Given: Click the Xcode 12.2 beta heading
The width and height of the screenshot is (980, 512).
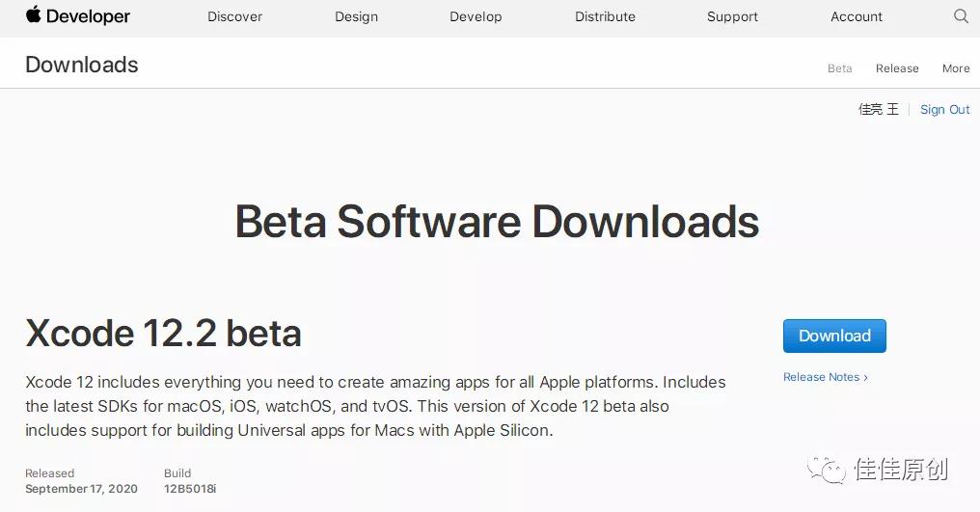Looking at the screenshot, I should click(163, 334).
